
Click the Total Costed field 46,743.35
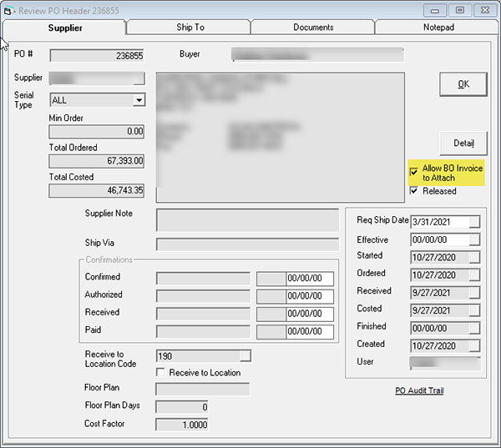click(97, 191)
